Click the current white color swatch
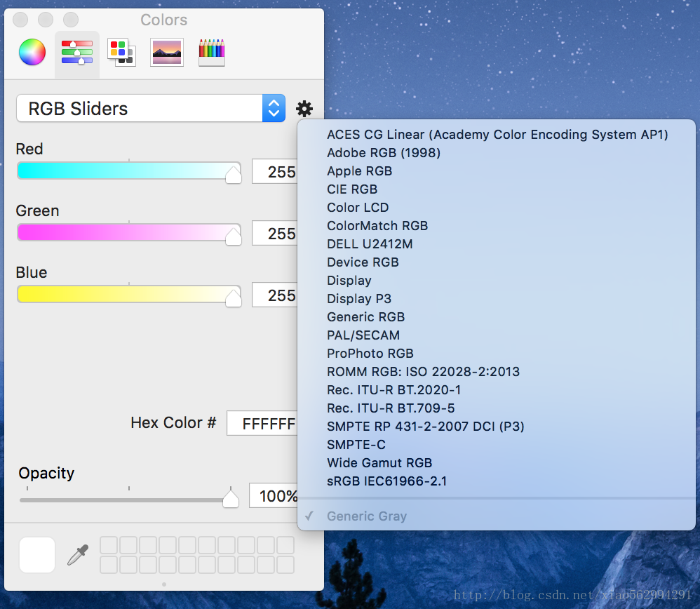The image size is (700, 609). pyautogui.click(x=37, y=555)
